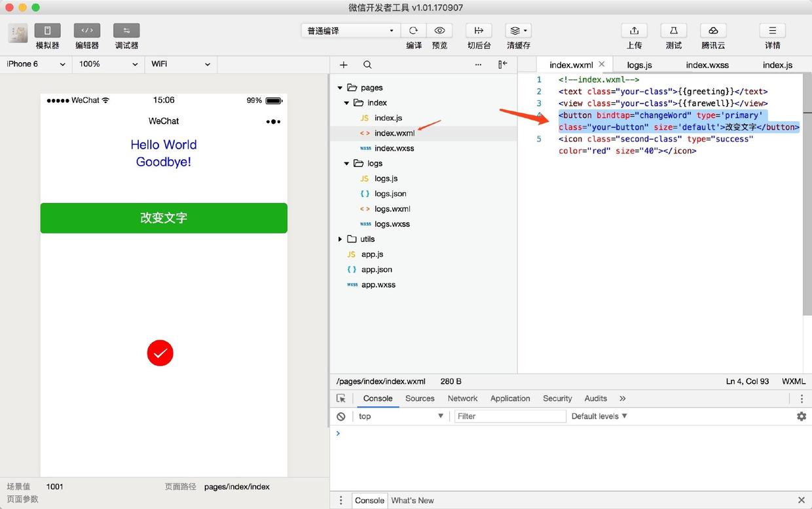Select index.wxml in the file tree
Viewport: 812px width, 509px height.
click(395, 133)
